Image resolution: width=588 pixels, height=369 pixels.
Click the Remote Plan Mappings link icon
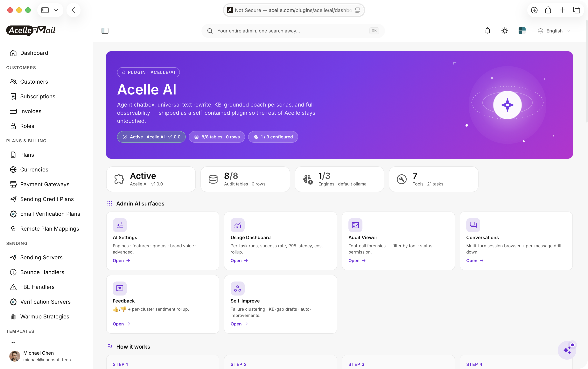[x=13, y=229]
